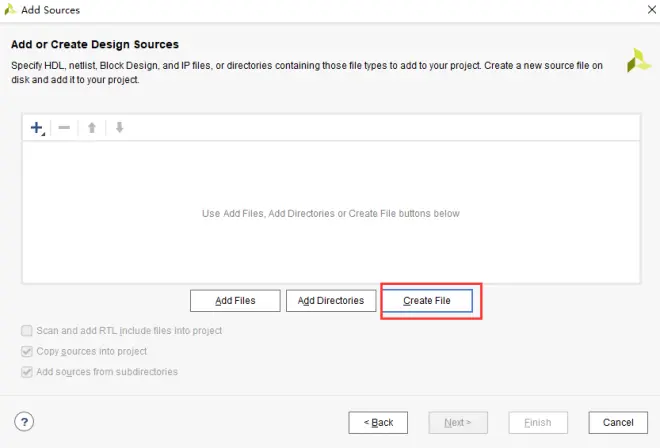
Task: Click the plus add-source icon
Action: tap(37, 128)
